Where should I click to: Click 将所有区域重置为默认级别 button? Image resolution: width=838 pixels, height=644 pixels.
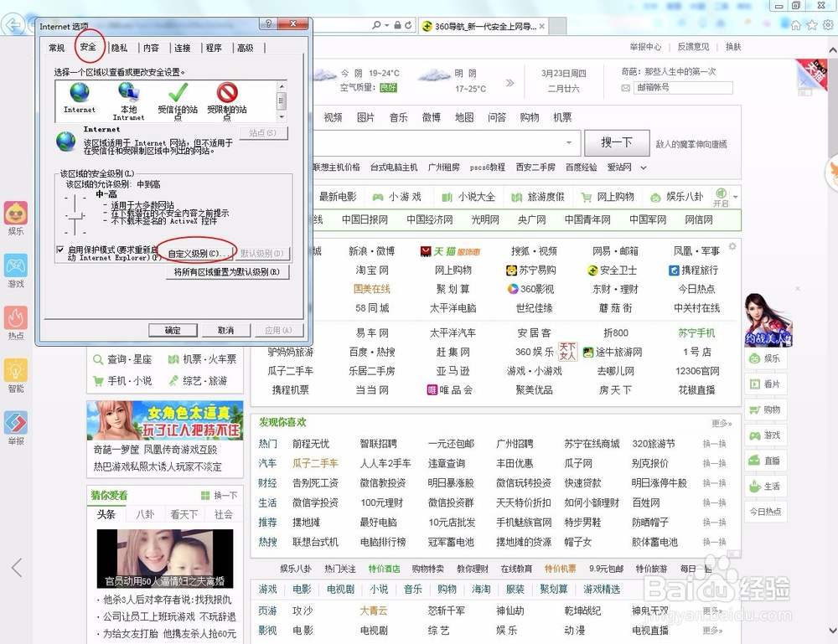227,272
